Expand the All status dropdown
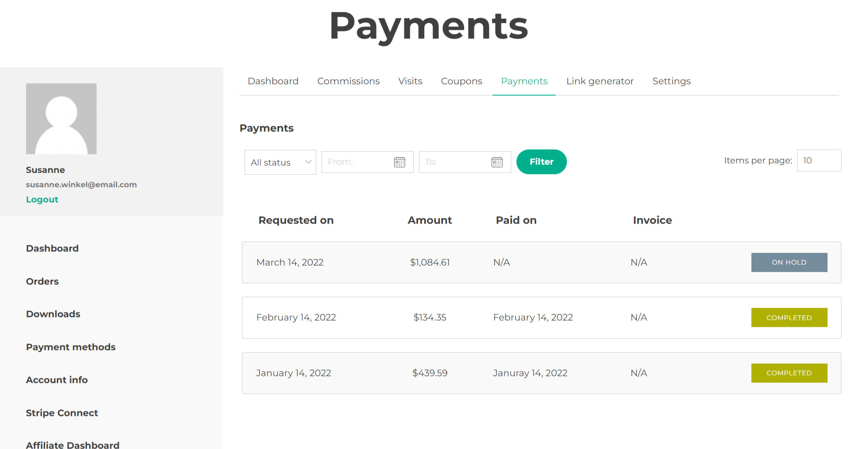 coord(280,162)
